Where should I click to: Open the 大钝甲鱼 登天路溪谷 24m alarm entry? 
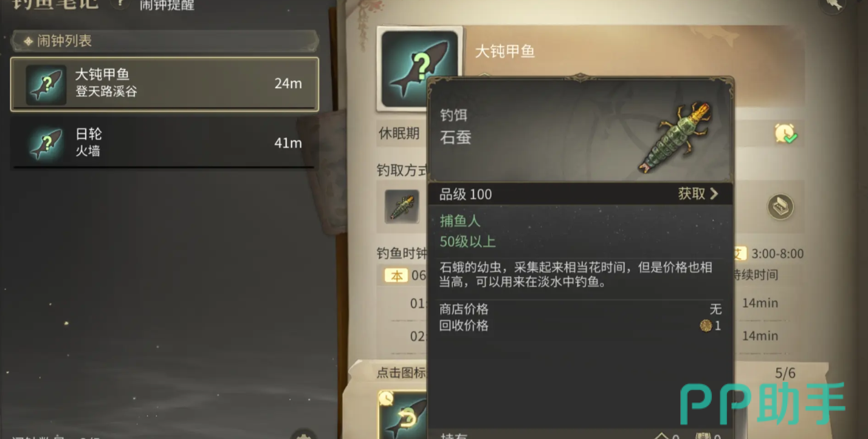pyautogui.click(x=164, y=84)
